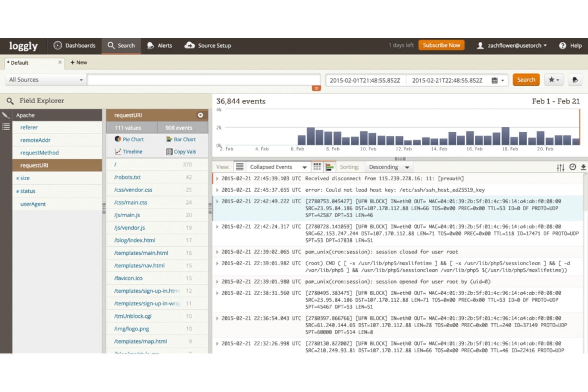Click the alert bell icon beside star
This screenshot has width=588, height=392.
(575, 80)
